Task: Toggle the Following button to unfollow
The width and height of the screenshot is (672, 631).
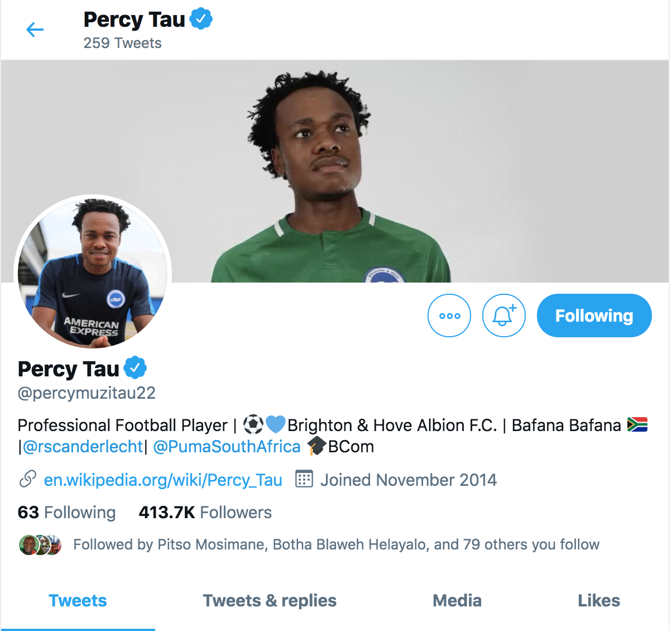Action: pos(594,315)
